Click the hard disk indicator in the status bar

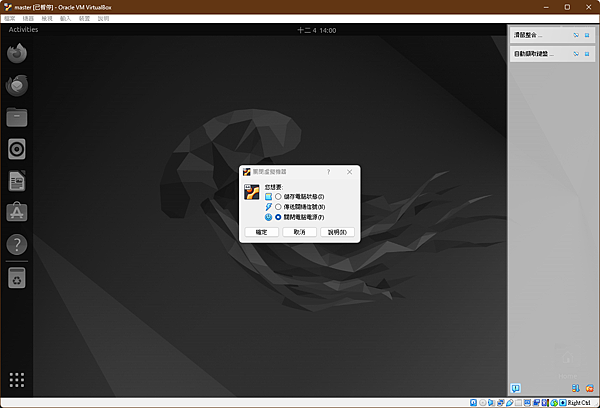coord(473,403)
